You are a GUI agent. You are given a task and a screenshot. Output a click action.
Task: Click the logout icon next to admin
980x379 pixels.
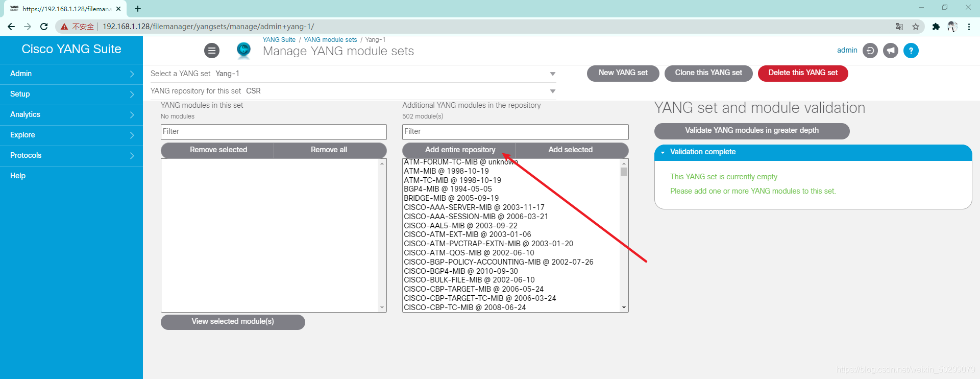coord(870,51)
